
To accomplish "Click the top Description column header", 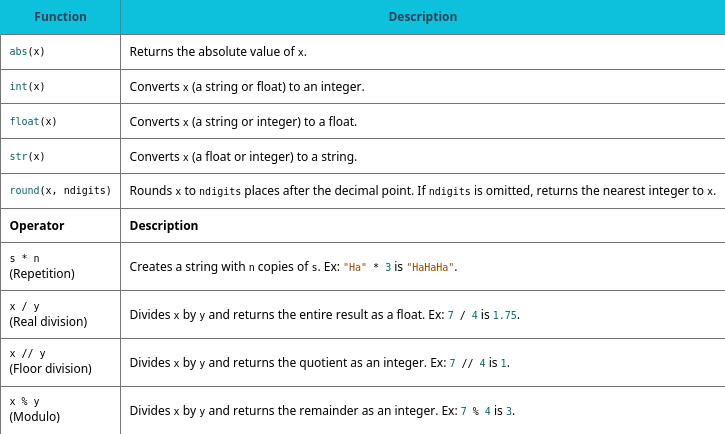I will (422, 17).
